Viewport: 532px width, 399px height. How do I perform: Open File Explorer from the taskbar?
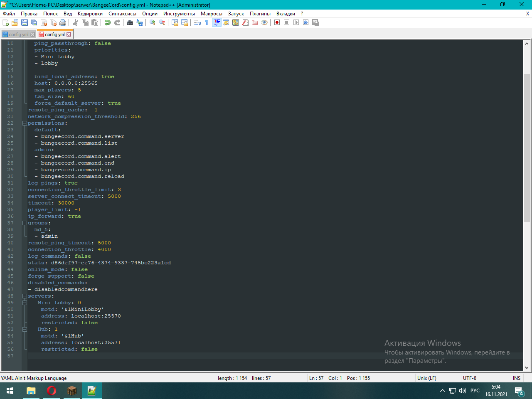31,391
